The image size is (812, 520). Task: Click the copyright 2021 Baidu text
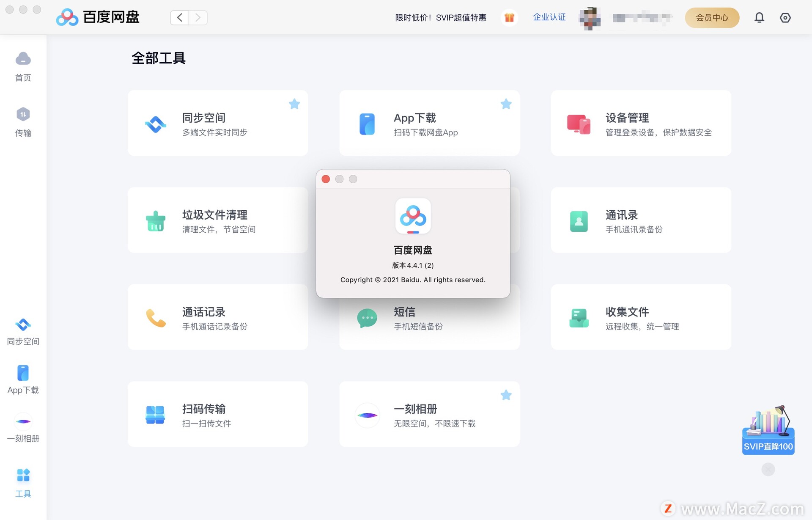pos(413,280)
